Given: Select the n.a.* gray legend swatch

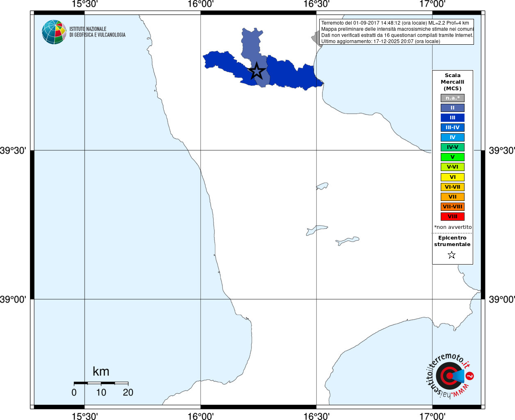Looking at the screenshot, I should 453,98.
